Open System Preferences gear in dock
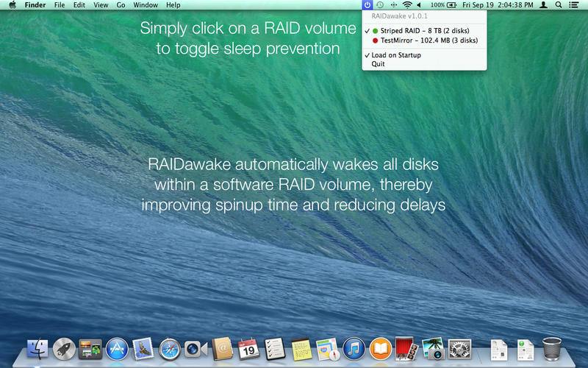Screen dimensions: 588x368 click(x=459, y=348)
